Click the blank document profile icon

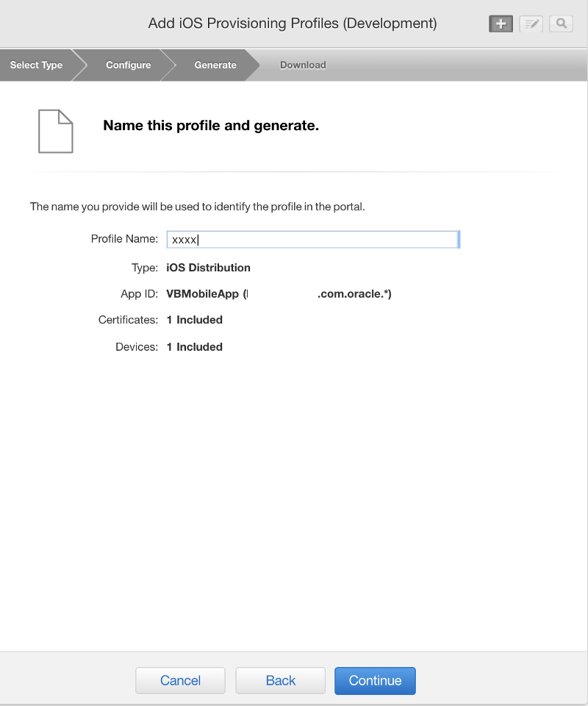56,131
